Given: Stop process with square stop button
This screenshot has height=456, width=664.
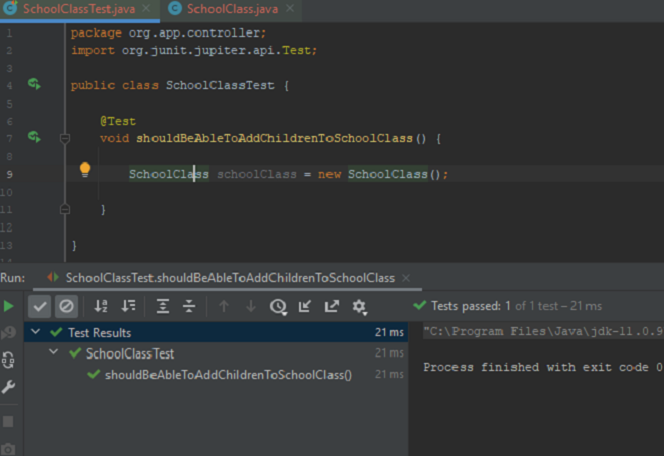Looking at the screenshot, I should [8, 421].
